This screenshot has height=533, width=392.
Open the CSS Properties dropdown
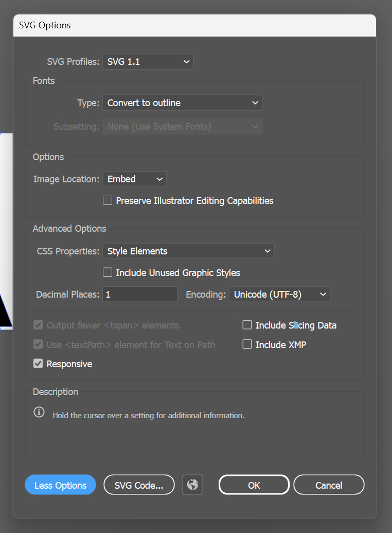click(x=188, y=251)
